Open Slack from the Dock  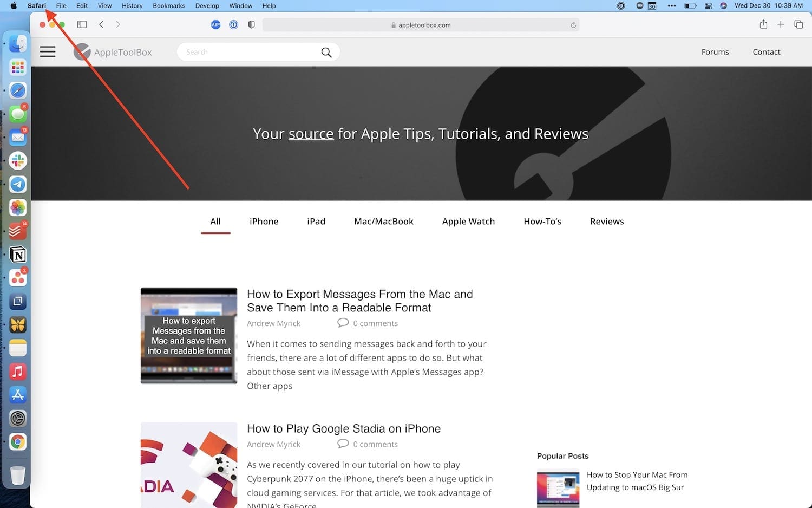coord(18,161)
